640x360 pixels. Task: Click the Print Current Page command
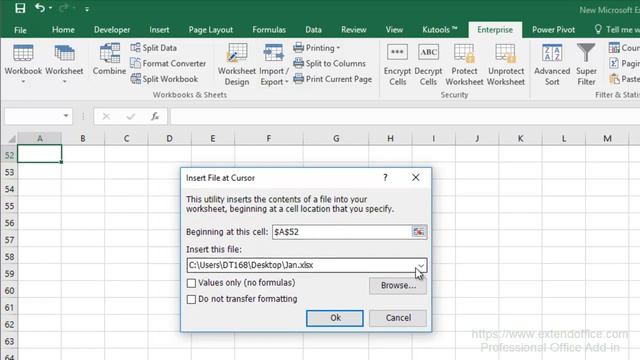click(x=333, y=79)
